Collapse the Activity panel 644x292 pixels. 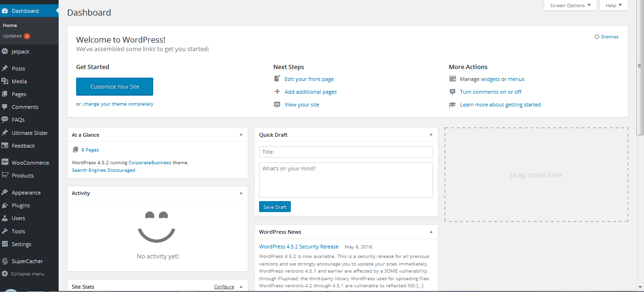click(241, 193)
